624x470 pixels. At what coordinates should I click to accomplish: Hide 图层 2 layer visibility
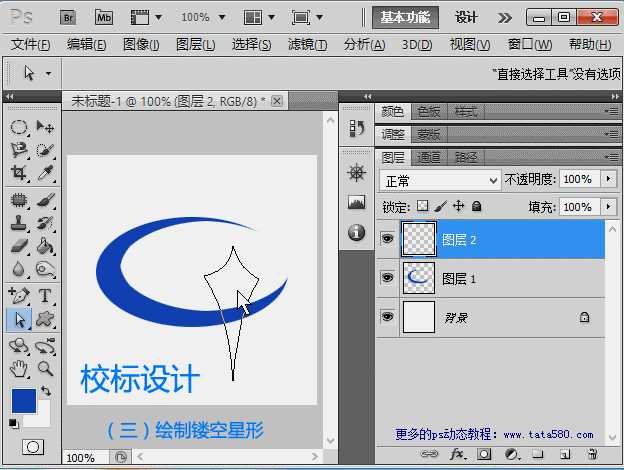[387, 239]
